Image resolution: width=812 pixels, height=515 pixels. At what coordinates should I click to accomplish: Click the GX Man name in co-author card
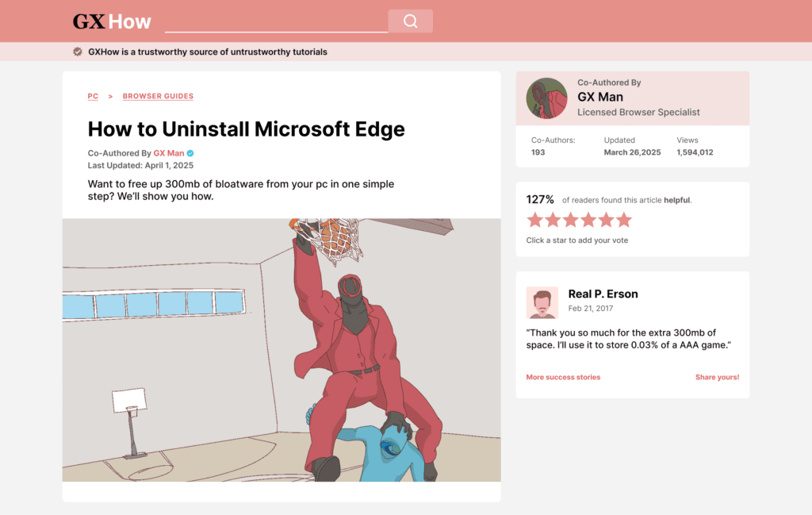coord(600,97)
